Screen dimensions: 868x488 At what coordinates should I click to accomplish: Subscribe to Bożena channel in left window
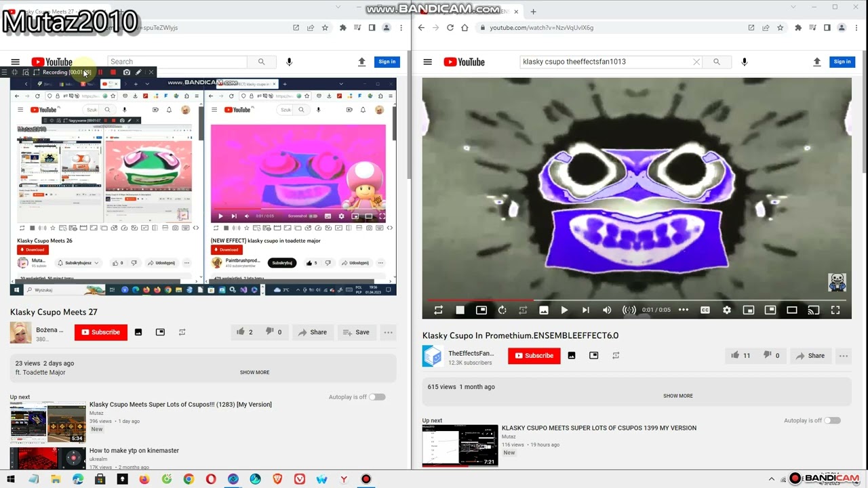click(100, 332)
